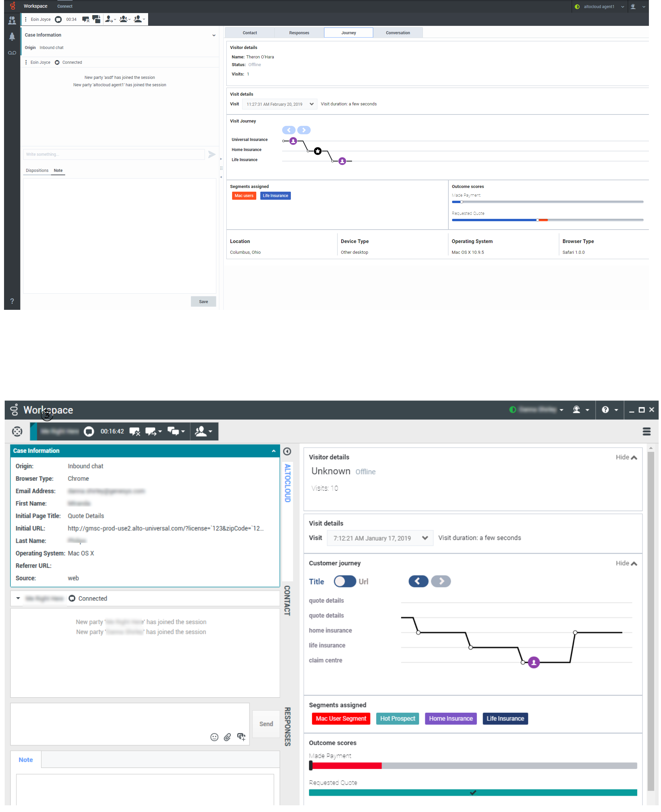Click three-dot menu beside Eoin Joyce in toolbar

click(26, 19)
